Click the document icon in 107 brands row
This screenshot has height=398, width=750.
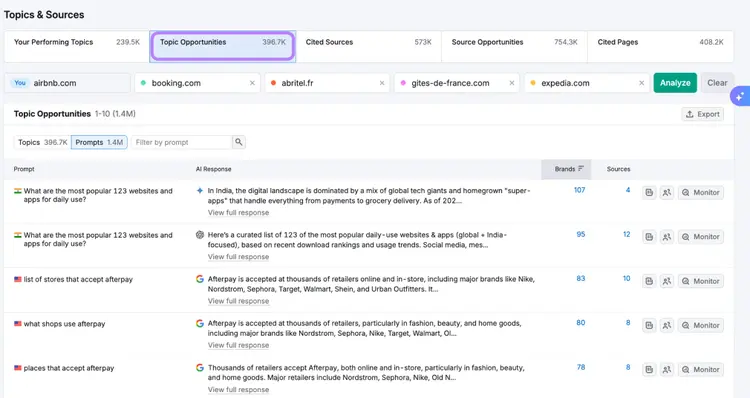(649, 192)
